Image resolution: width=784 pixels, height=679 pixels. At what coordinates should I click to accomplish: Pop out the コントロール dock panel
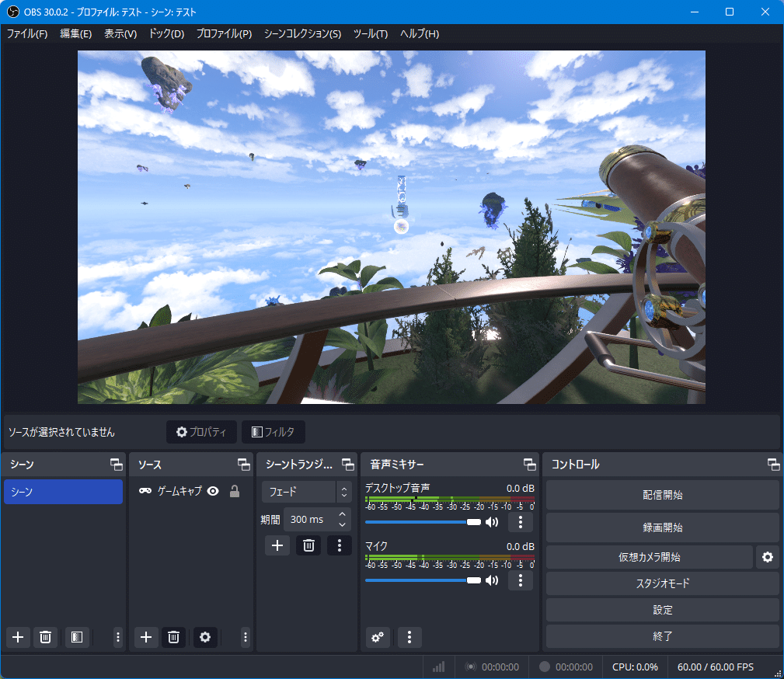773,465
